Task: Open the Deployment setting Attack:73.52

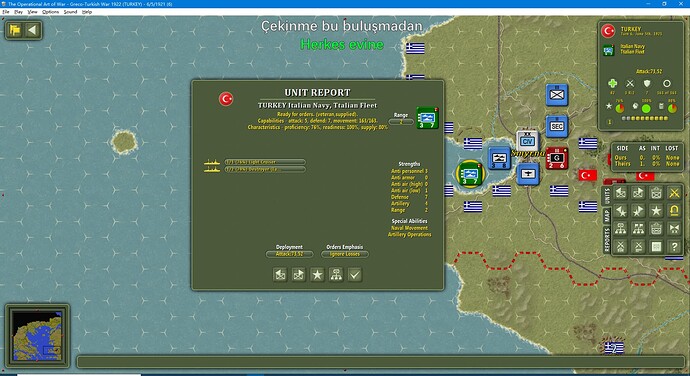Action: (289, 254)
